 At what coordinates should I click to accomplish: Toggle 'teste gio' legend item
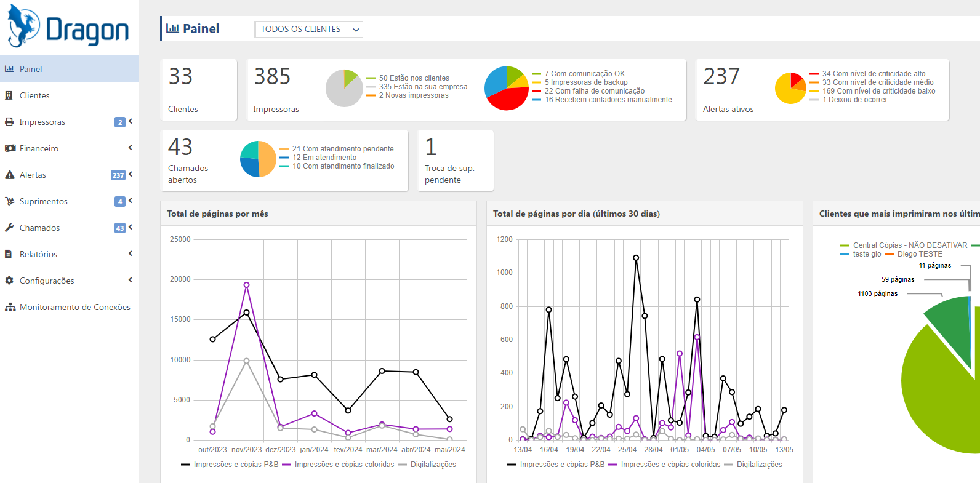(861, 254)
